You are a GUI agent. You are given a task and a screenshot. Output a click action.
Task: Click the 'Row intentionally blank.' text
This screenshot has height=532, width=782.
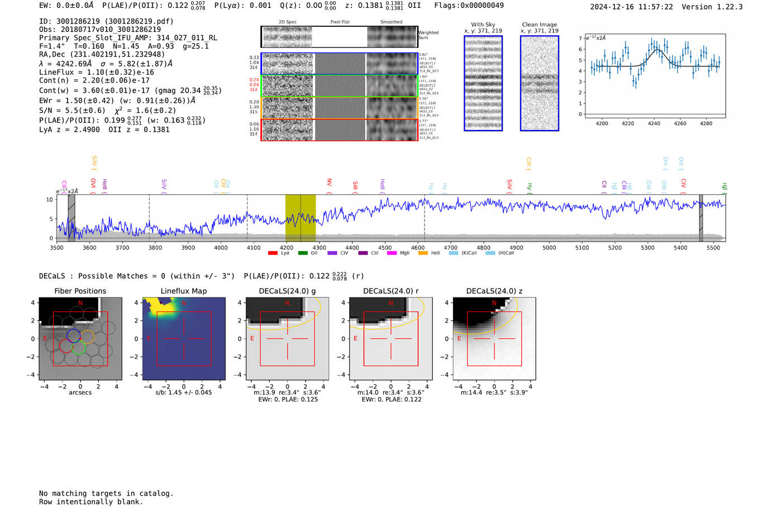(91, 502)
